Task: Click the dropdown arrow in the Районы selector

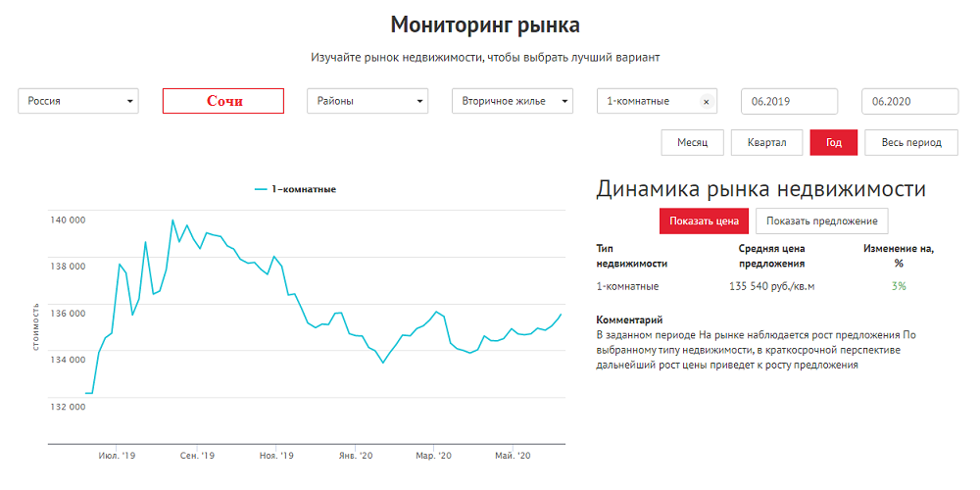Action: 419,102
